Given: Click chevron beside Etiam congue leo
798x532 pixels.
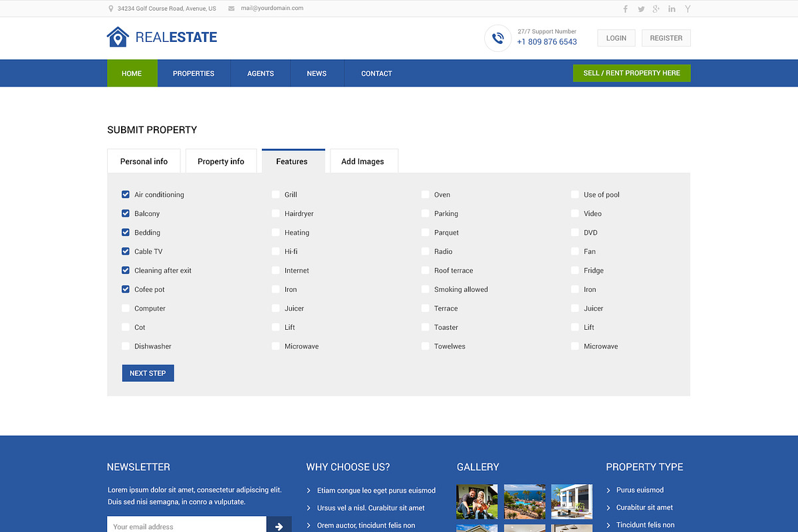Looking at the screenshot, I should point(309,491).
